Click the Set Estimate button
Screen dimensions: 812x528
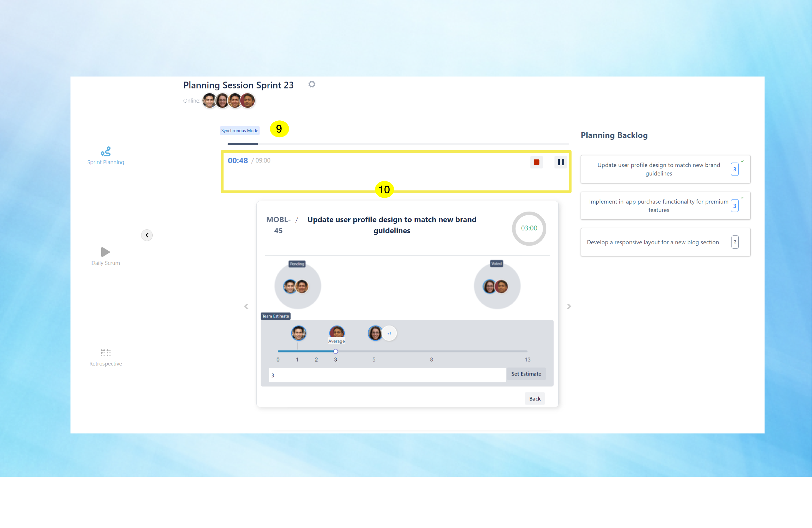[526, 374]
